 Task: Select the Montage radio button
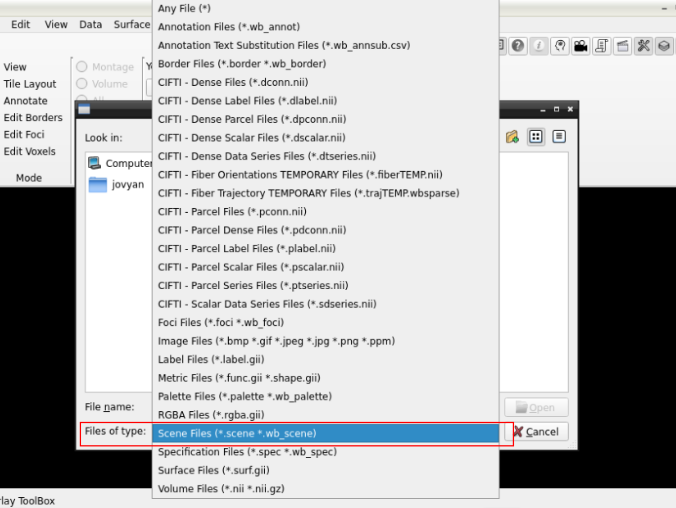[x=82, y=67]
